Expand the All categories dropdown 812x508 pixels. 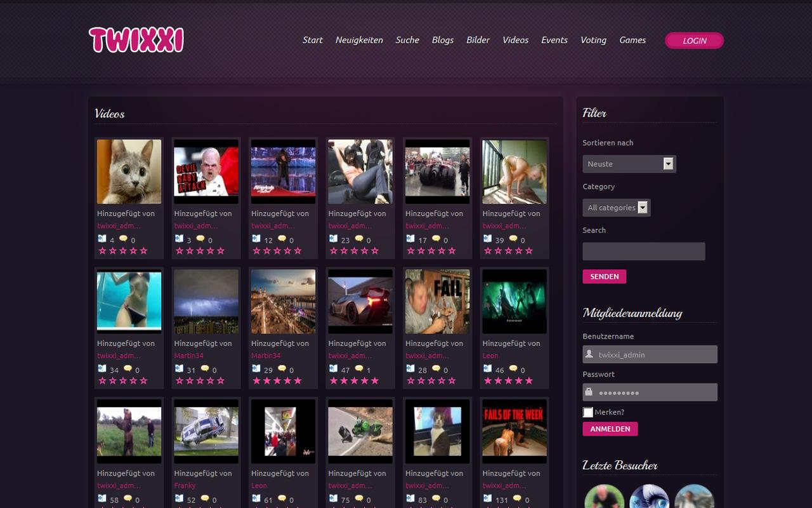[x=617, y=208]
